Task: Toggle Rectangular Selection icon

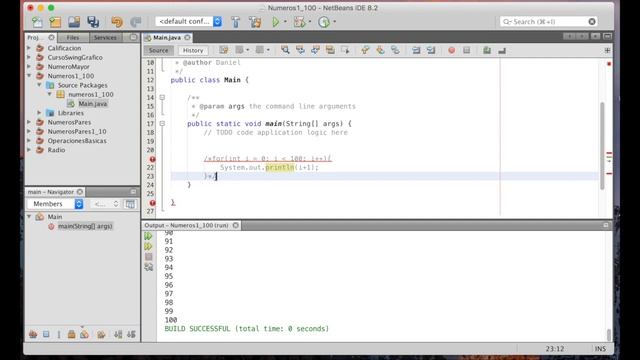Action: point(345,50)
